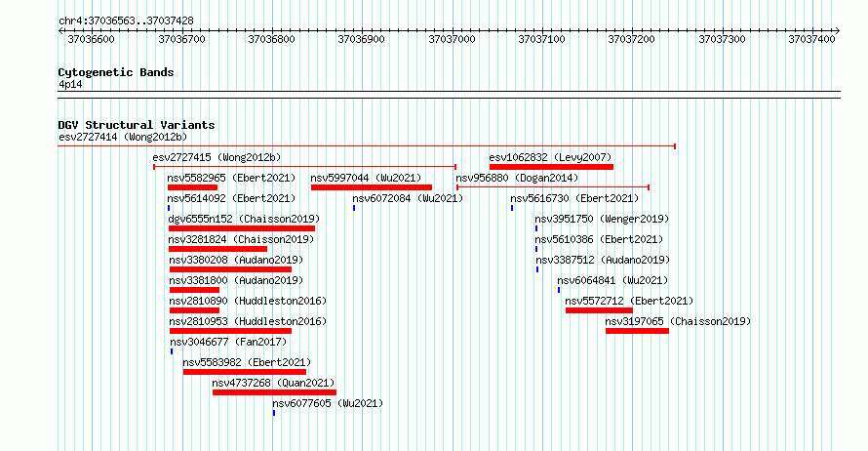Click the blue tick under nsv6072084
The height and width of the screenshot is (451, 868).
[354, 208]
